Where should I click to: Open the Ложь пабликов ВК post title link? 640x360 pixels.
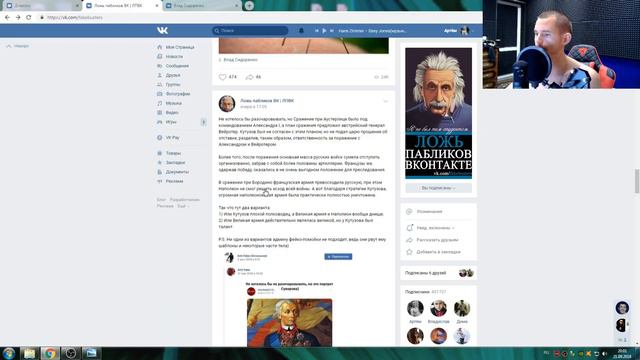[267, 100]
